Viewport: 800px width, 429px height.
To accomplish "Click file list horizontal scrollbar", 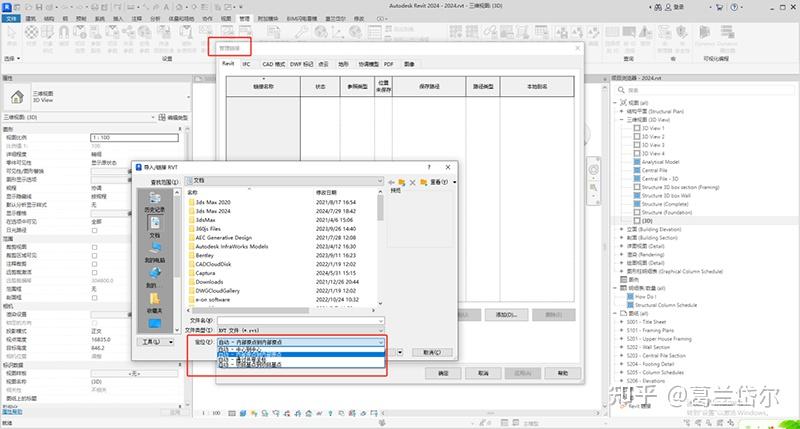I will tap(251, 310).
